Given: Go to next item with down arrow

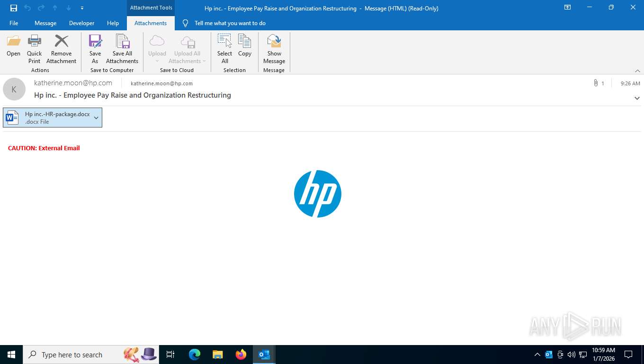Looking at the screenshot, I should click(x=69, y=8).
